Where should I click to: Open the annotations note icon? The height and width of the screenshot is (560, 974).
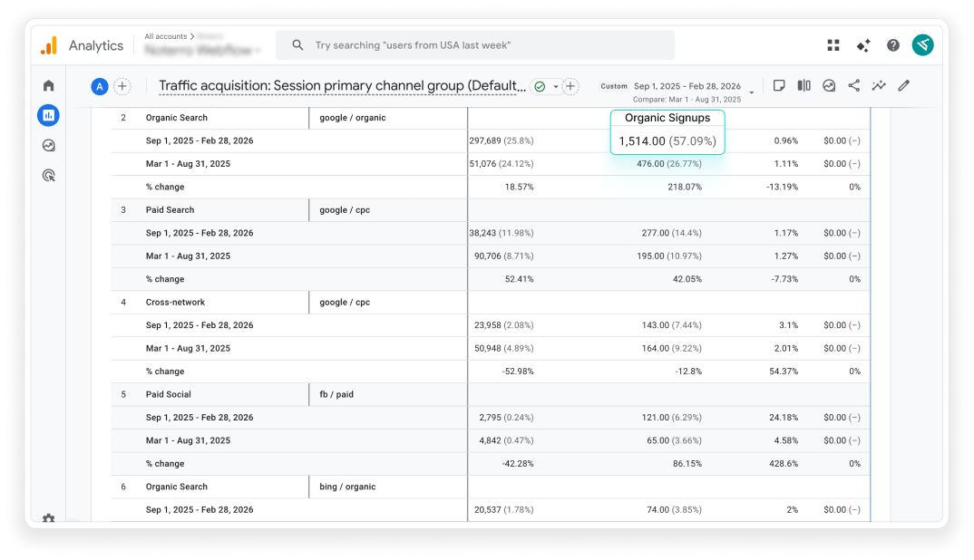779,86
